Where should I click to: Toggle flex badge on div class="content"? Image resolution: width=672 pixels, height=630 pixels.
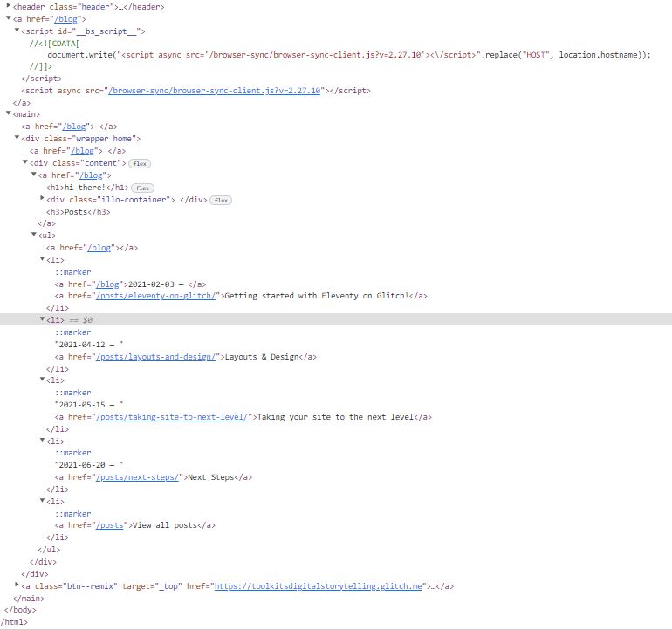click(140, 164)
